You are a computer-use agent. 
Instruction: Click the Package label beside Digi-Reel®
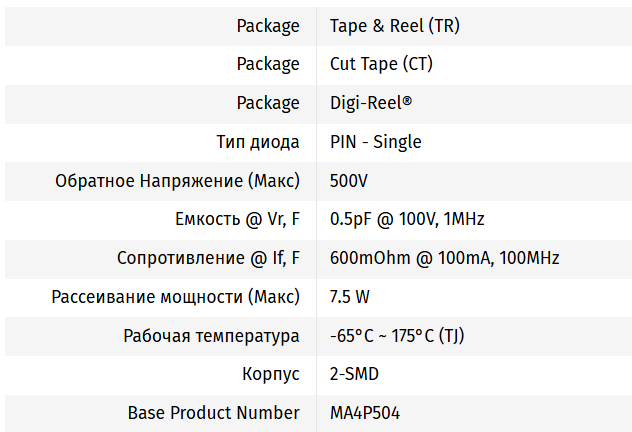point(267,103)
